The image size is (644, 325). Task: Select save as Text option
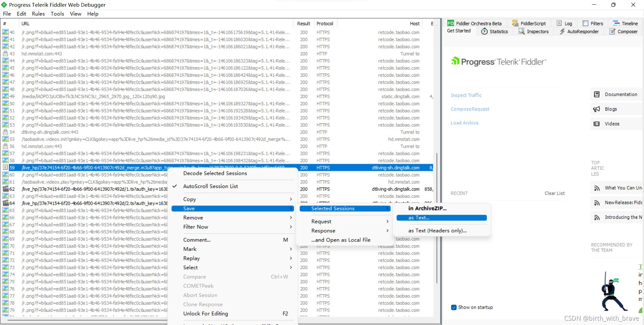point(441,218)
